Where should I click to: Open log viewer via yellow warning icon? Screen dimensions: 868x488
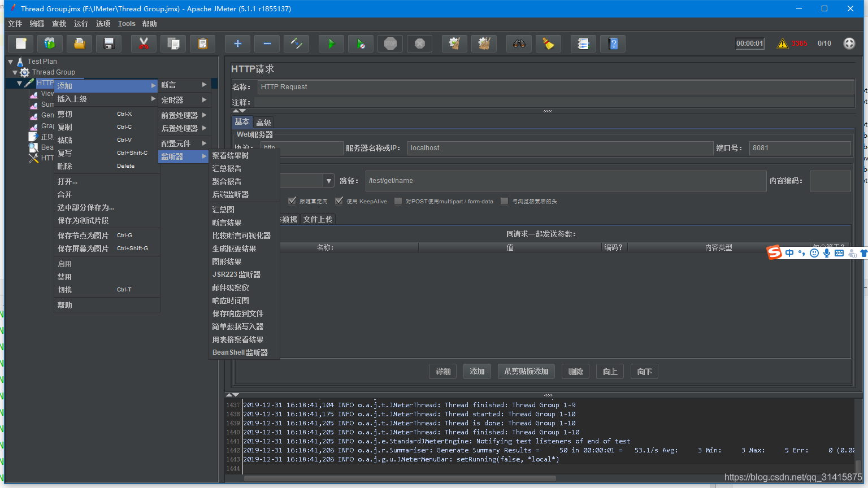[x=783, y=43]
